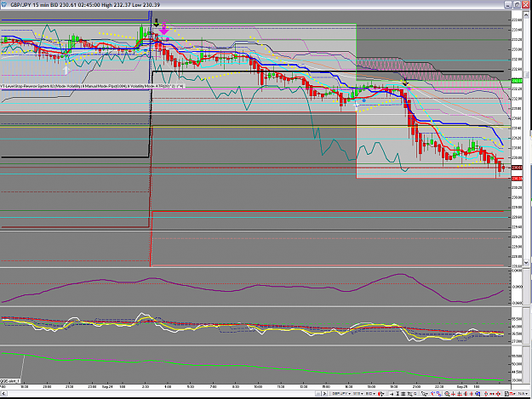Click the blue magnifier zoom-area icon
The width and height of the screenshot is (532, 399).
pos(478,394)
